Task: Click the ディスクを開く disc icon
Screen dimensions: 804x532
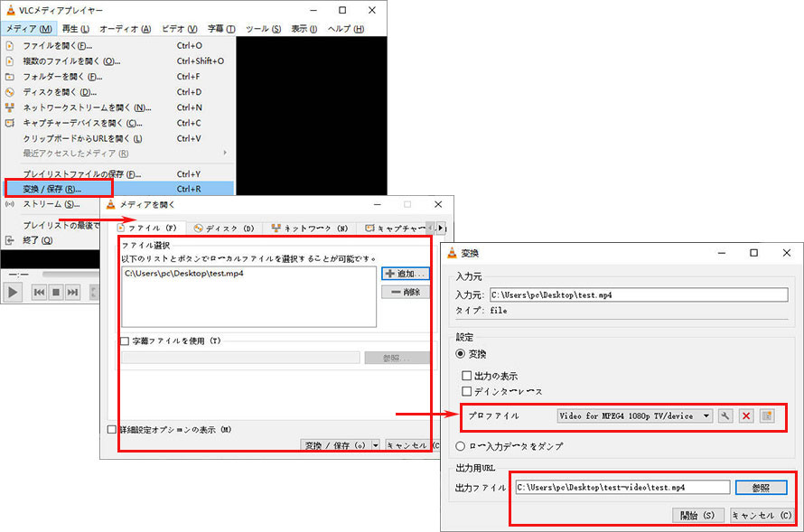Action: click(9, 92)
